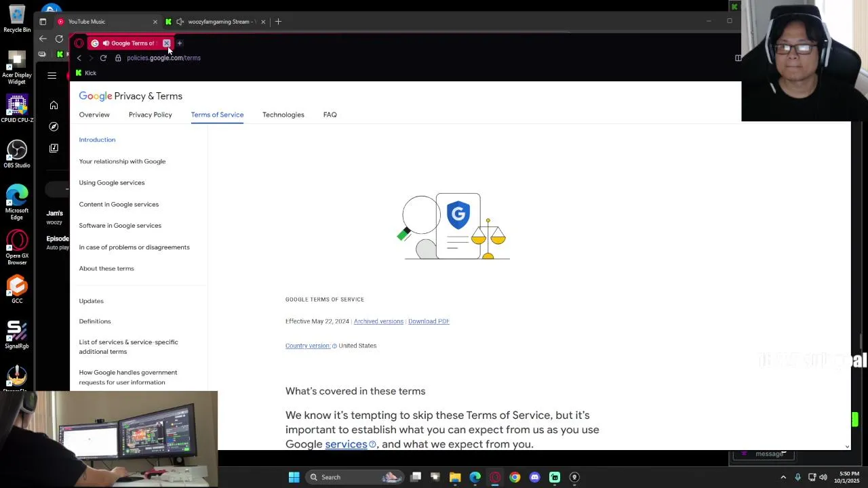The height and width of the screenshot is (488, 868).
Task: Open the Country version link
Action: pyautogui.click(x=308, y=346)
